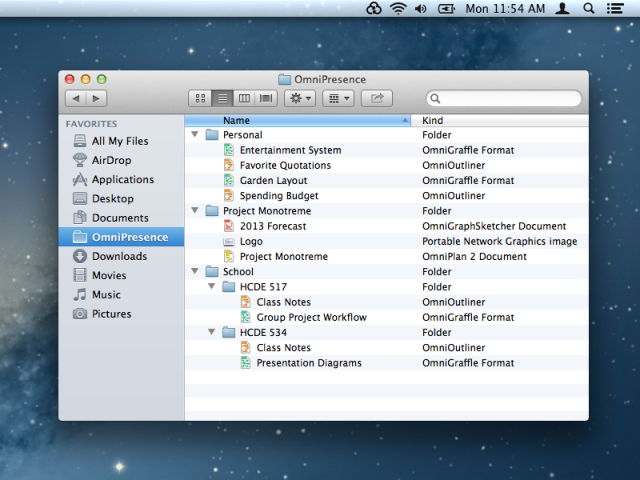640x480 pixels.
Task: Switch Finder to icon view
Action: (200, 98)
